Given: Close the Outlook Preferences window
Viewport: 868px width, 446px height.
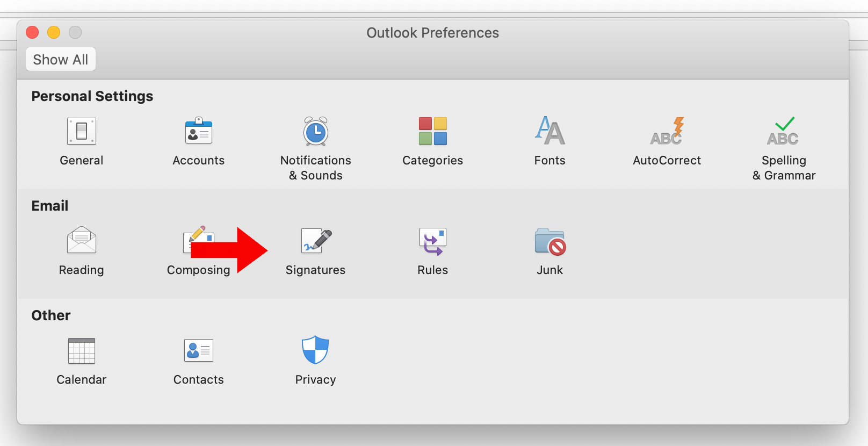Looking at the screenshot, I should pyautogui.click(x=32, y=32).
